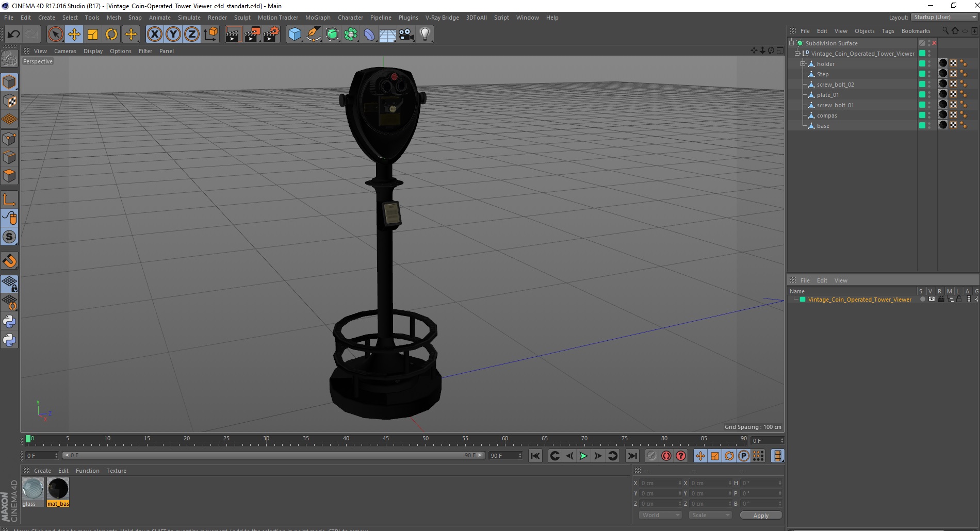Image resolution: width=980 pixels, height=531 pixels.
Task: Open the Mesh menu
Action: point(113,18)
